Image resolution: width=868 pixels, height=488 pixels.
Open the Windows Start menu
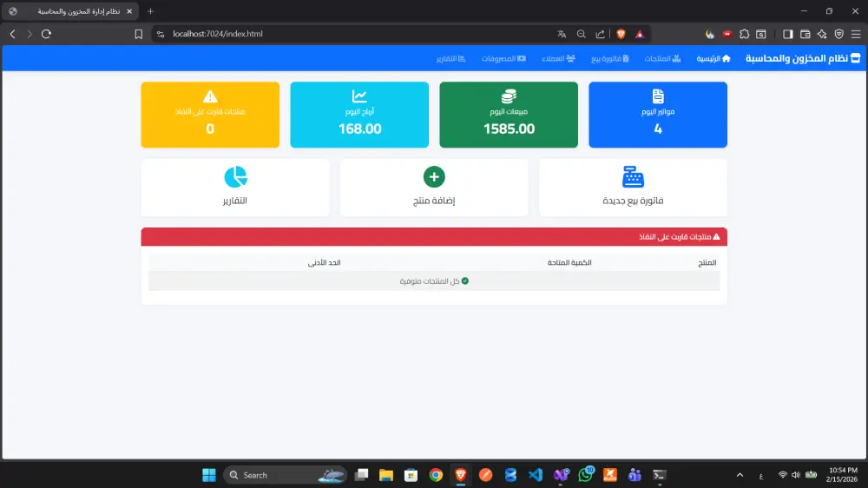[x=208, y=475]
